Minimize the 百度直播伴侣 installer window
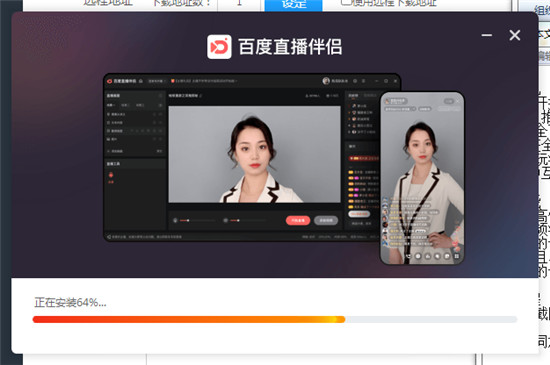The image size is (550, 365). 487,35
